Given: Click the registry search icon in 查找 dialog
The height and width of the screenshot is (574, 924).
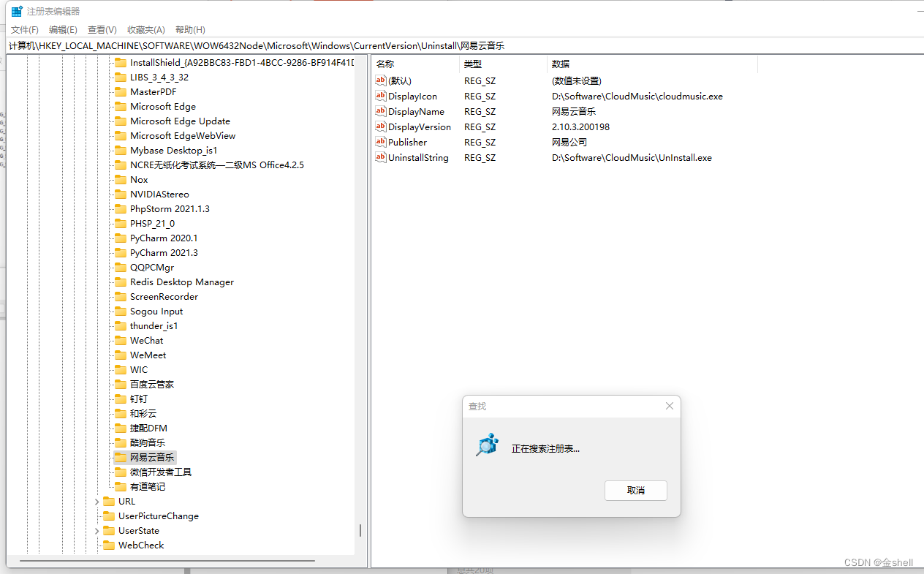Looking at the screenshot, I should pos(487,445).
